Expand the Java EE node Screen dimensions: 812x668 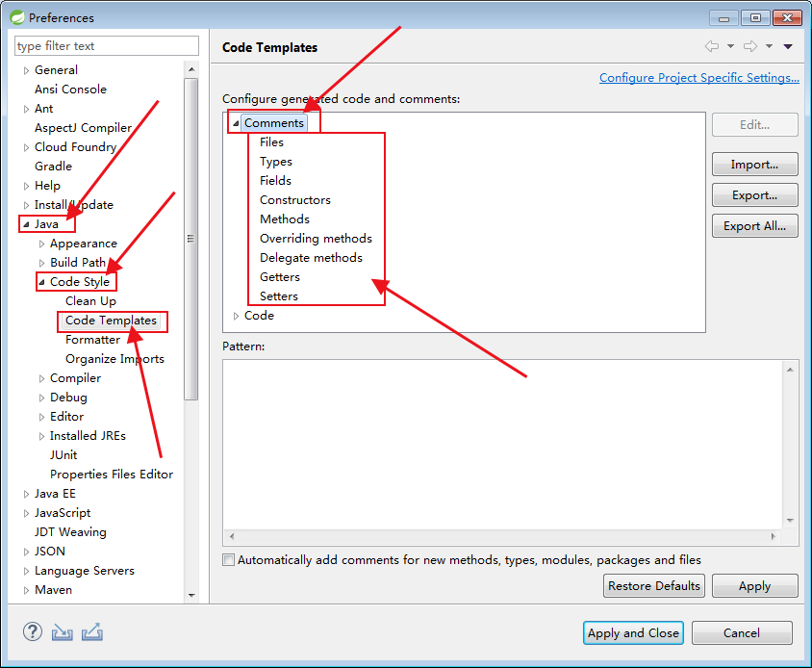click(x=26, y=495)
